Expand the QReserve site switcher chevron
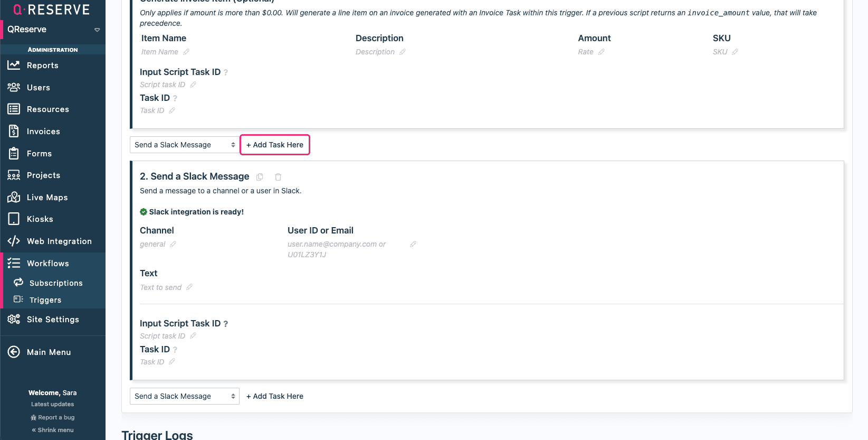 pyautogui.click(x=97, y=30)
